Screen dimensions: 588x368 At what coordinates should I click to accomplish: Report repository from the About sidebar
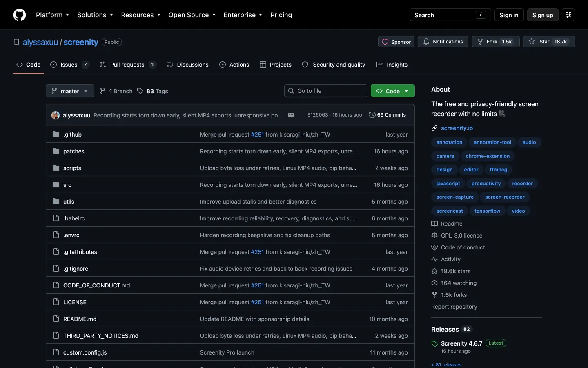tap(454, 307)
